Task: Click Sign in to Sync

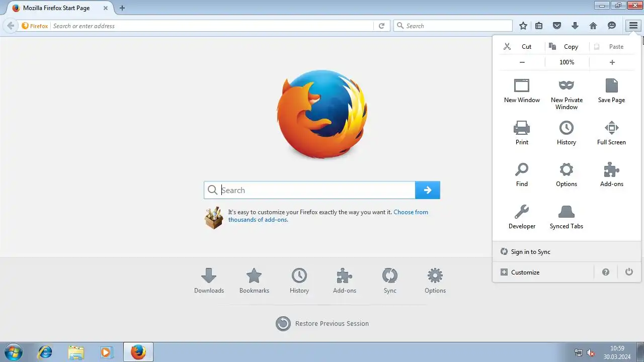Action: pyautogui.click(x=567, y=251)
